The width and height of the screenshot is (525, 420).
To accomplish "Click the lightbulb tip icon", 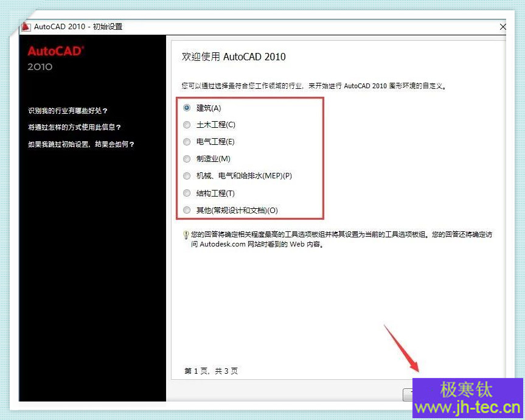I will click(x=186, y=235).
